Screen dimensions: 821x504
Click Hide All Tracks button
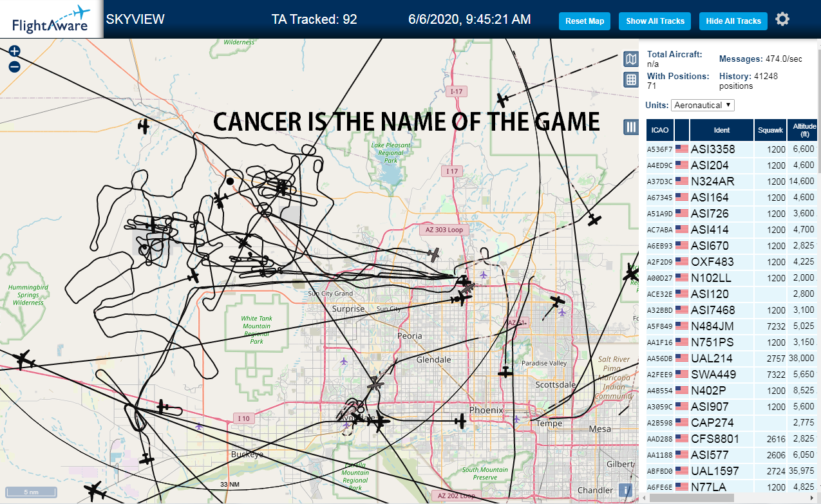point(733,21)
